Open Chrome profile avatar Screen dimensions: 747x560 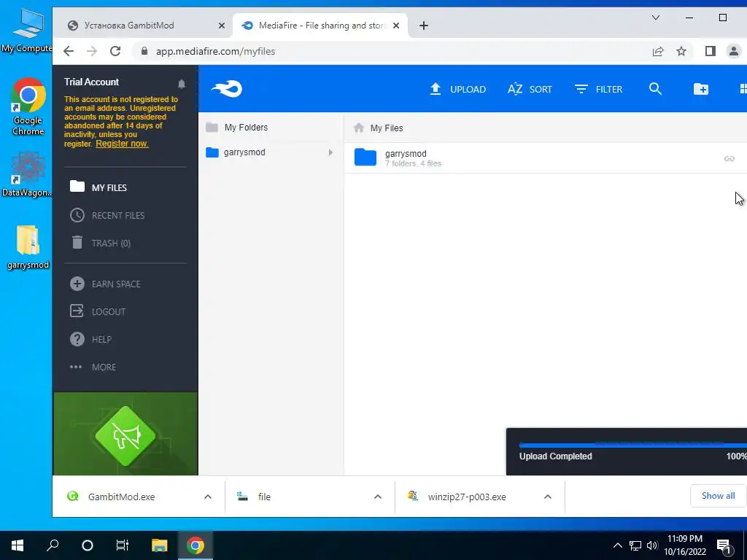734,51
